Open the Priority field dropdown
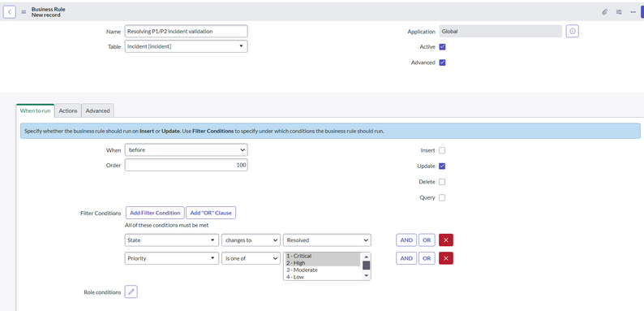 [x=172, y=258]
